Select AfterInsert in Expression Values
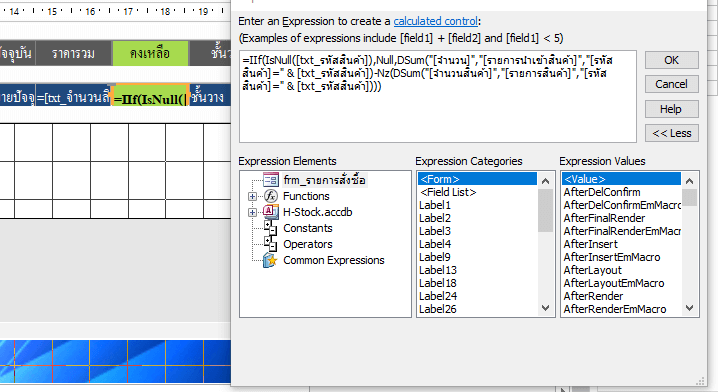This screenshot has width=718, height=392. point(621,244)
